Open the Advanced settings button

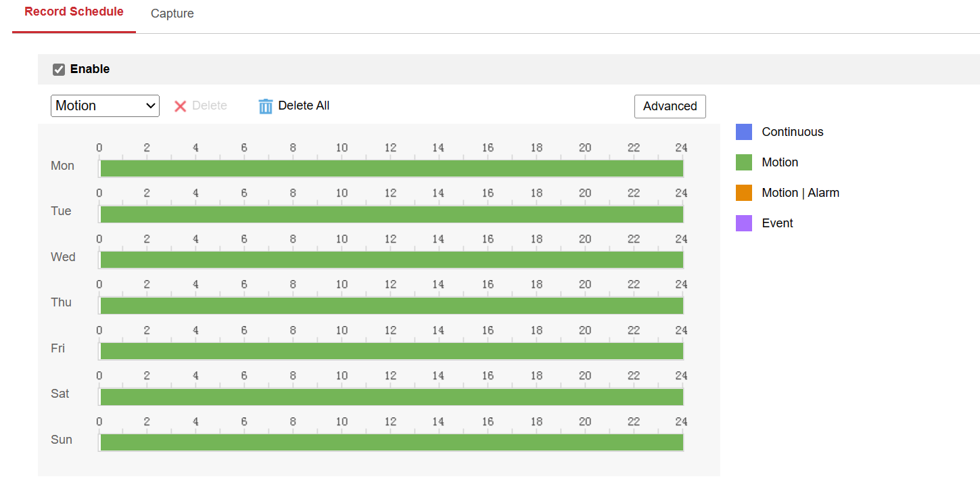pos(670,106)
